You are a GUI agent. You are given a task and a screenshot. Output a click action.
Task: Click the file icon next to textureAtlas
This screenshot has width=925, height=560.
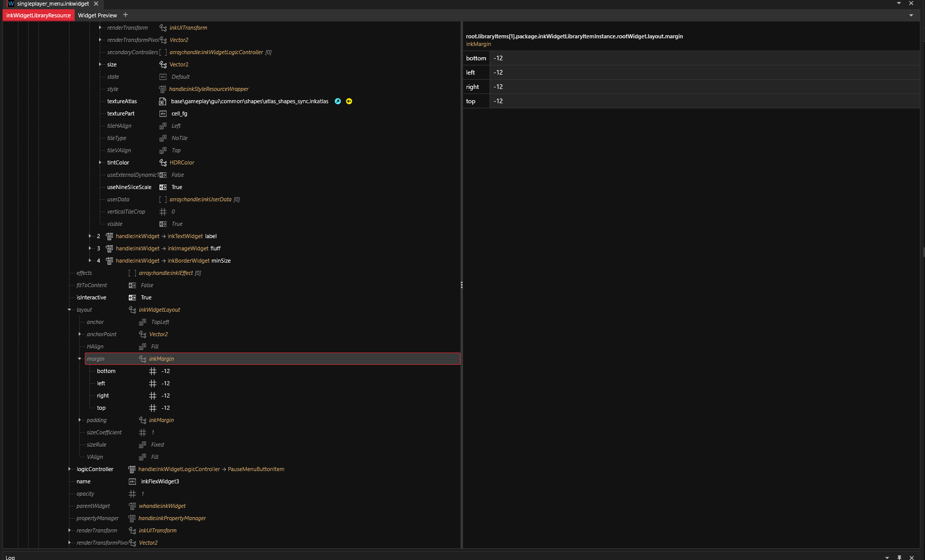point(163,101)
